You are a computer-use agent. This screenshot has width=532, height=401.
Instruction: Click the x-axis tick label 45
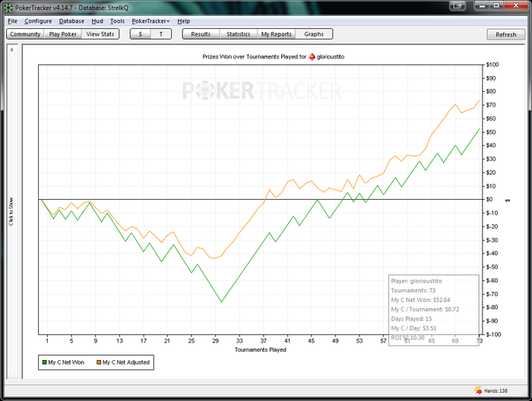(311, 341)
